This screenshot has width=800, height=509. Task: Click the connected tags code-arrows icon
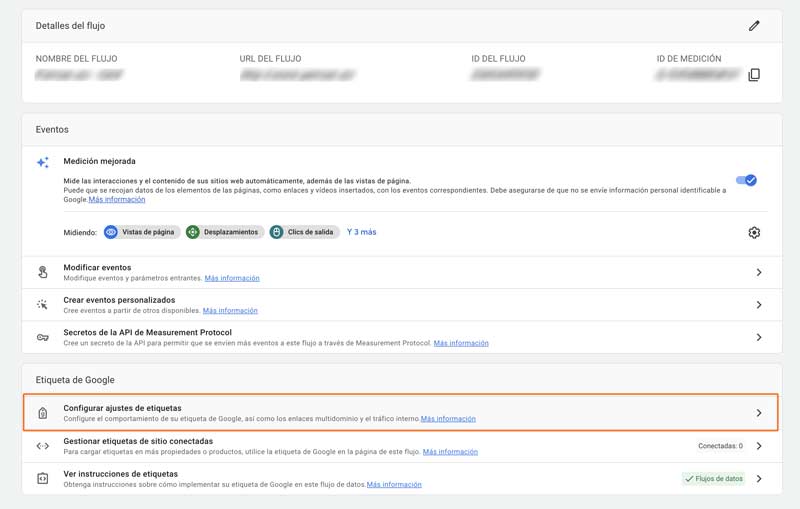coord(43,446)
